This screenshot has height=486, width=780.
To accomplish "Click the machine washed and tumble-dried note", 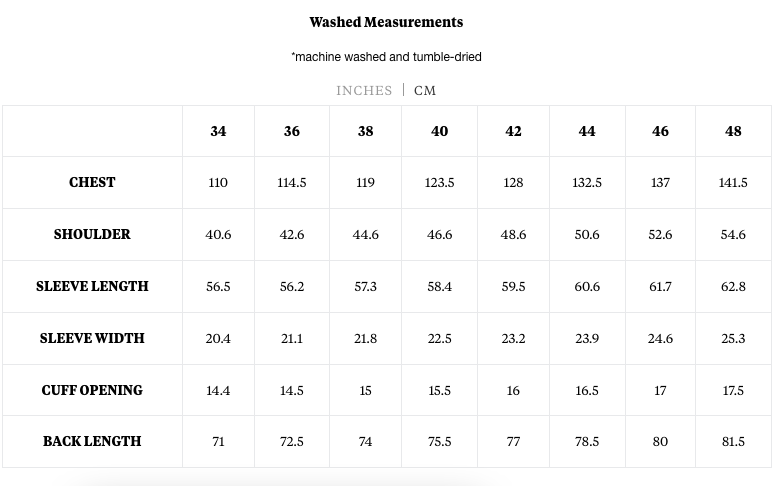I will [386, 57].
